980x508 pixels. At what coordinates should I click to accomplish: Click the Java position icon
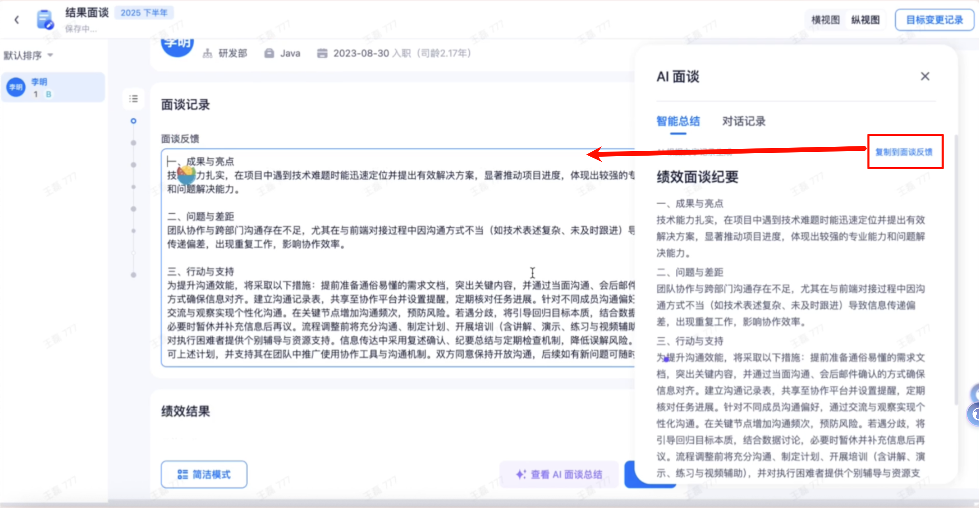[269, 53]
